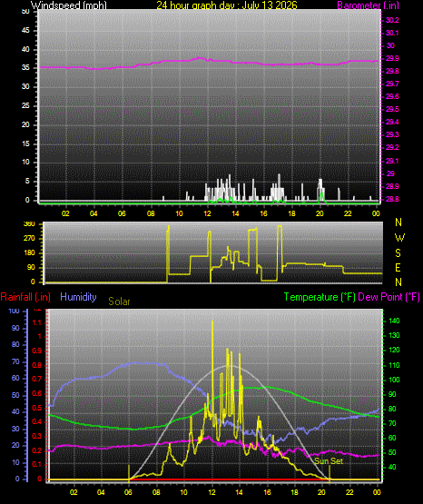This screenshot has width=423, height=504.
Task: Click the Windspeed (mph) axis title
Action: tap(69, 5)
